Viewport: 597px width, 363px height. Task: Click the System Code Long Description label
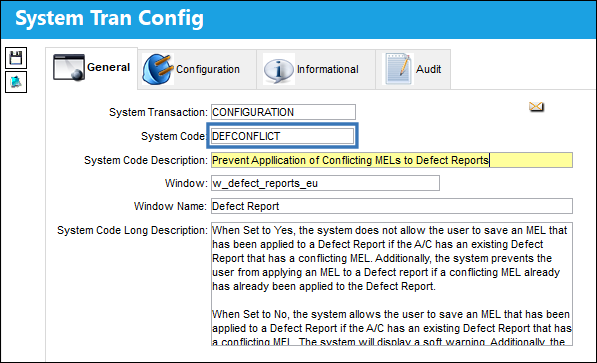(132, 230)
